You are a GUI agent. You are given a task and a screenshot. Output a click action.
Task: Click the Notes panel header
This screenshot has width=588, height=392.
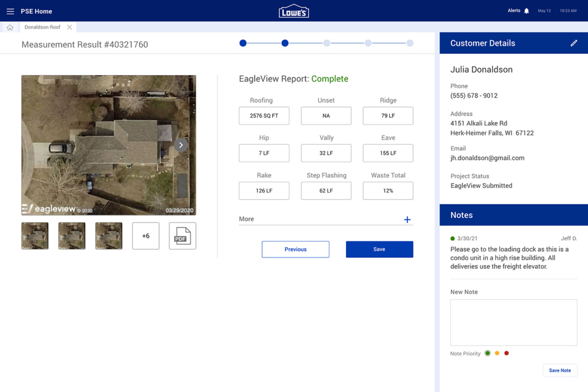514,215
